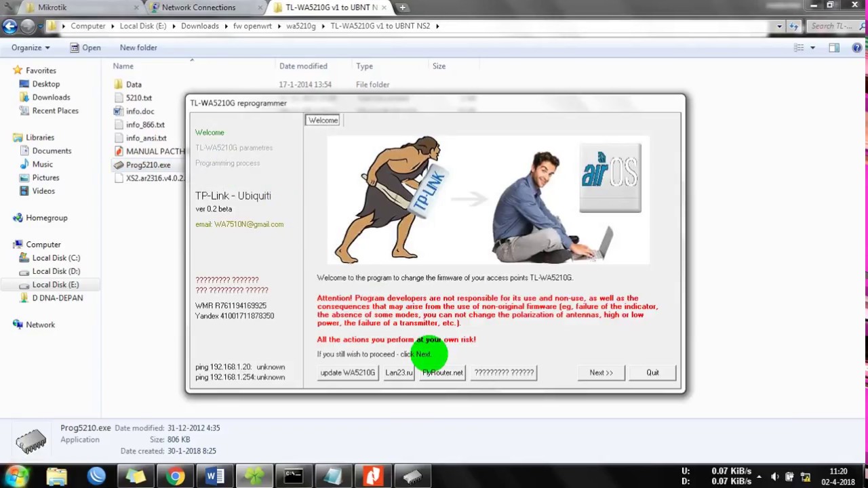Select the TL-WA5210G parametres step
This screenshot has width=868, height=488.
pyautogui.click(x=234, y=148)
